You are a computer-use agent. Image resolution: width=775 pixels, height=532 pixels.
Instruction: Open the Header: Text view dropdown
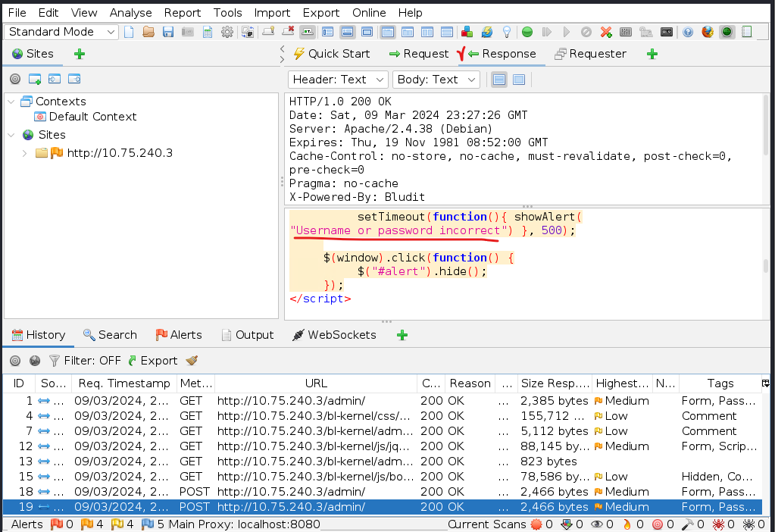(x=338, y=80)
